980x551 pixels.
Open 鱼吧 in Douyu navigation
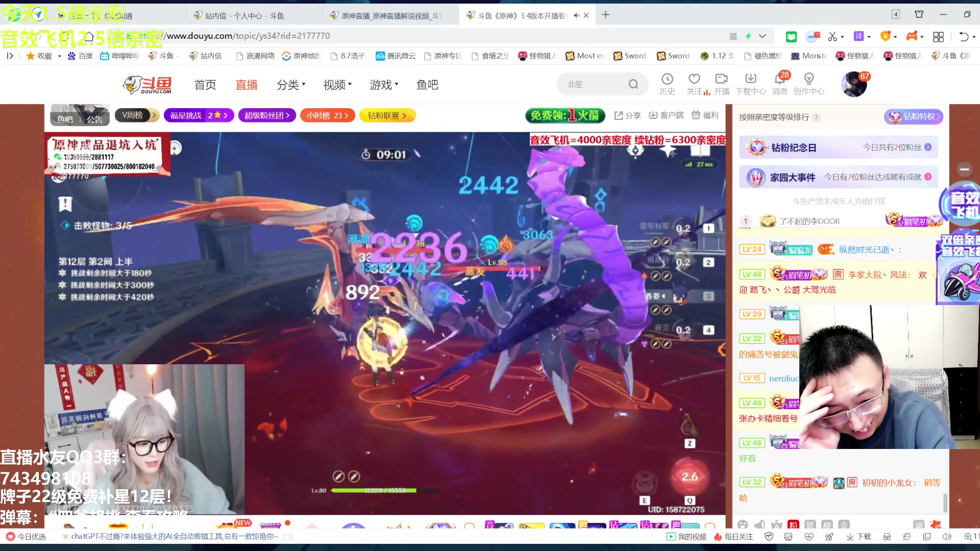pyautogui.click(x=427, y=85)
